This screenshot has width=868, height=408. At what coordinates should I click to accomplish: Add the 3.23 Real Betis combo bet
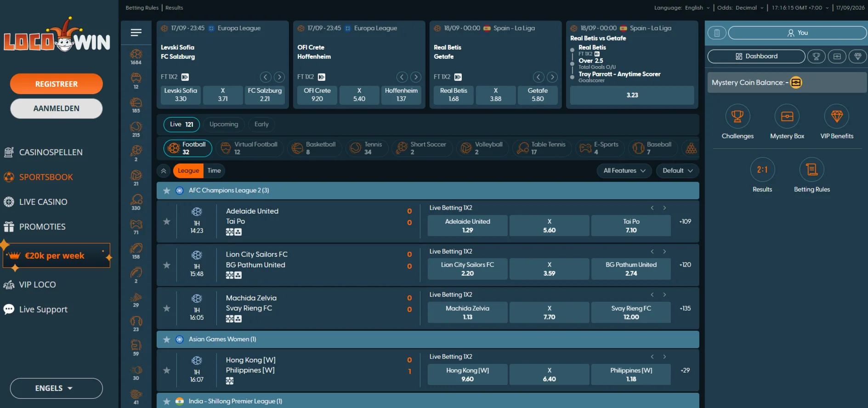[x=632, y=95]
